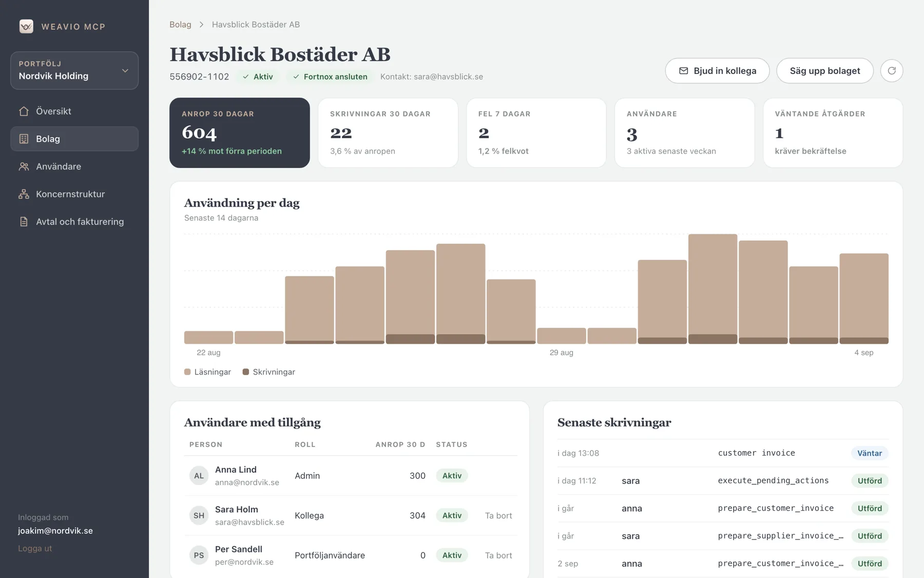Select the Skrivningar 30 dagar card
This screenshot has width=924, height=578.
pos(388,133)
